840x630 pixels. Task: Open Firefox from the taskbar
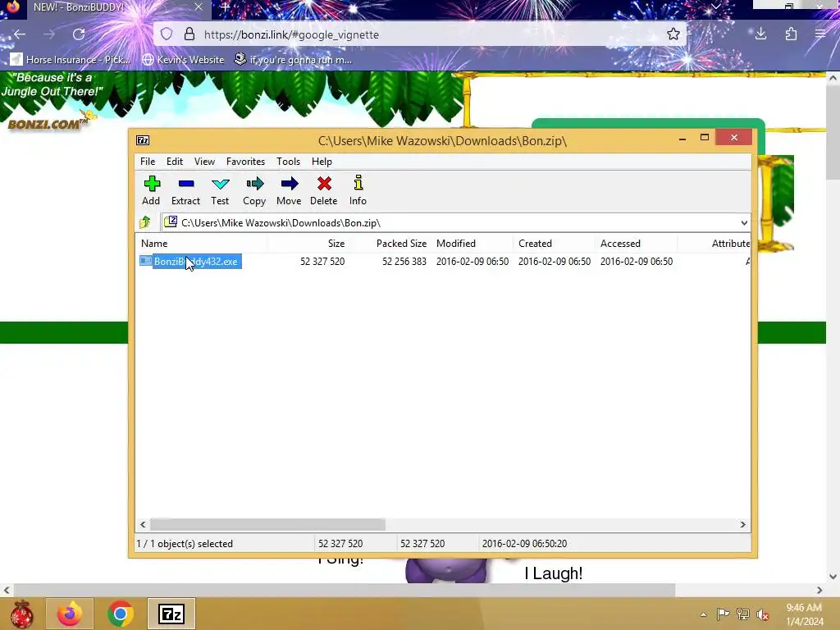pyautogui.click(x=70, y=614)
